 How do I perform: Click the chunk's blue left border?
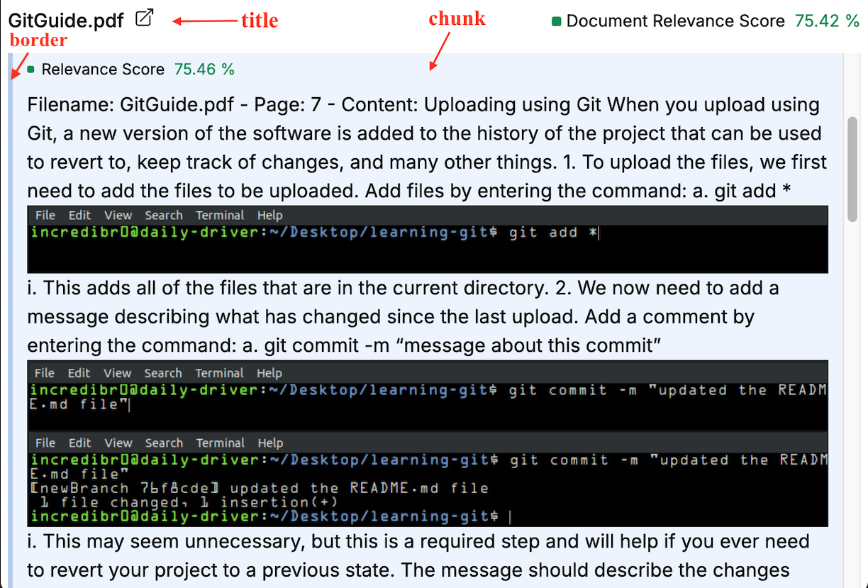coord(11,319)
